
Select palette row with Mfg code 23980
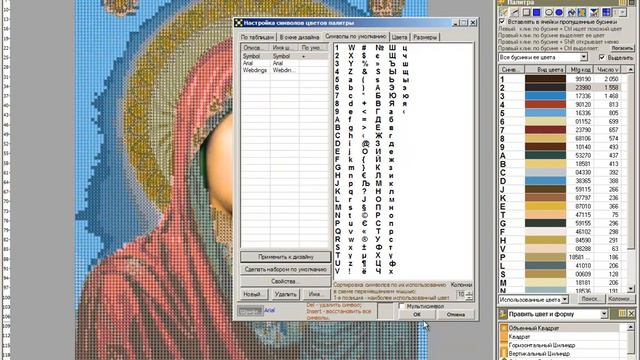pos(560,87)
